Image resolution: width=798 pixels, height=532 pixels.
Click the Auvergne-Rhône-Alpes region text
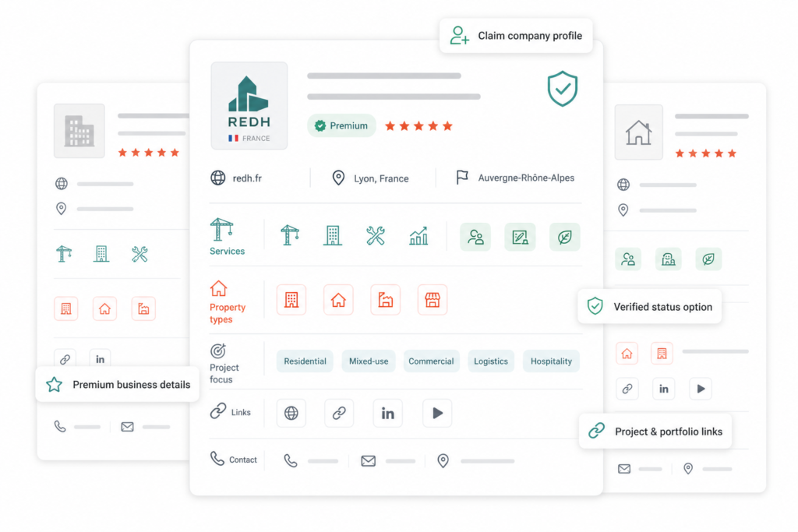pyautogui.click(x=526, y=178)
